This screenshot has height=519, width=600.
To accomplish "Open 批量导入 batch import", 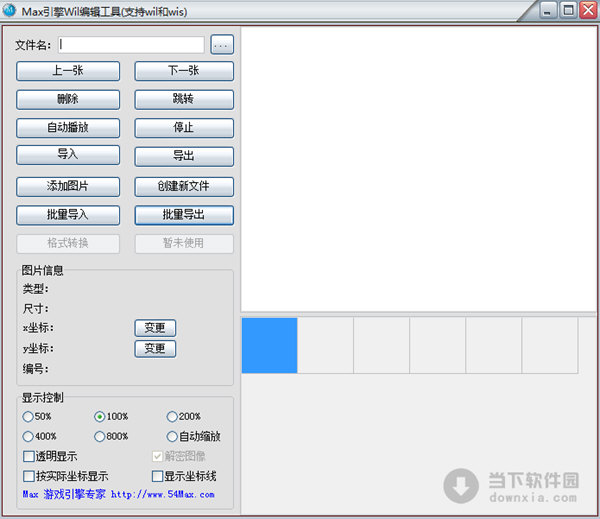I will (x=68, y=215).
